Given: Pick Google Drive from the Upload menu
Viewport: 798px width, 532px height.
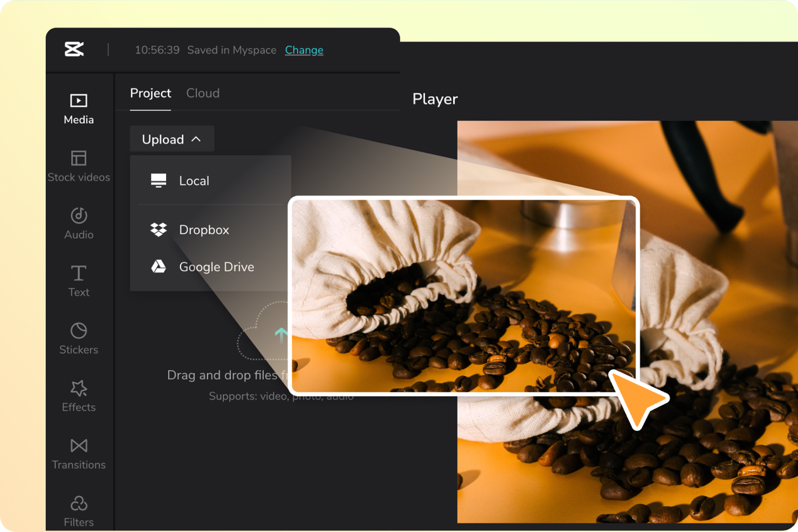Looking at the screenshot, I should pos(216,267).
